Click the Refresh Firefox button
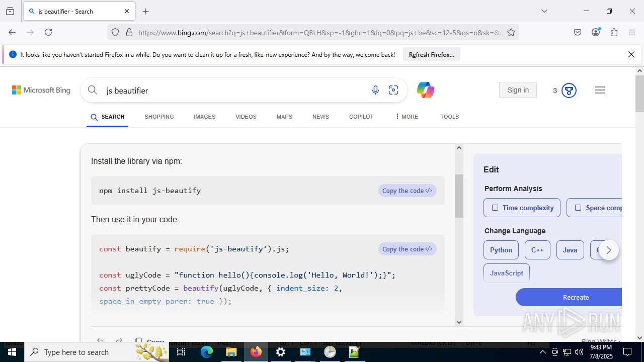This screenshot has width=644, height=362. point(432,55)
